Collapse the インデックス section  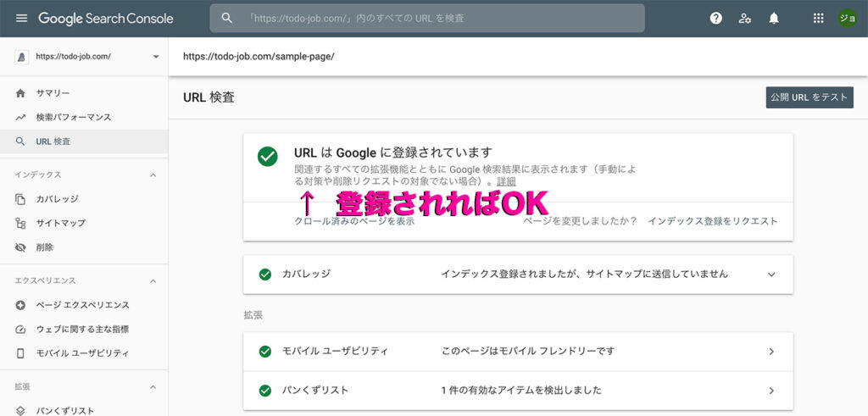click(153, 175)
